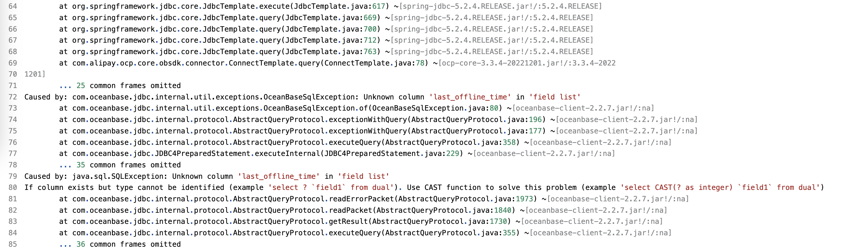Viewport: 868px width, 250px height.
Task: Click 'ConnectTemplate.java:78' on line 69
Action: (374, 63)
